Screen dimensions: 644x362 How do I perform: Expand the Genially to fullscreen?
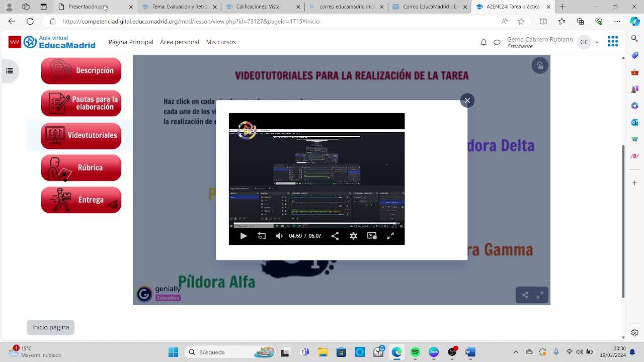pyautogui.click(x=540, y=295)
